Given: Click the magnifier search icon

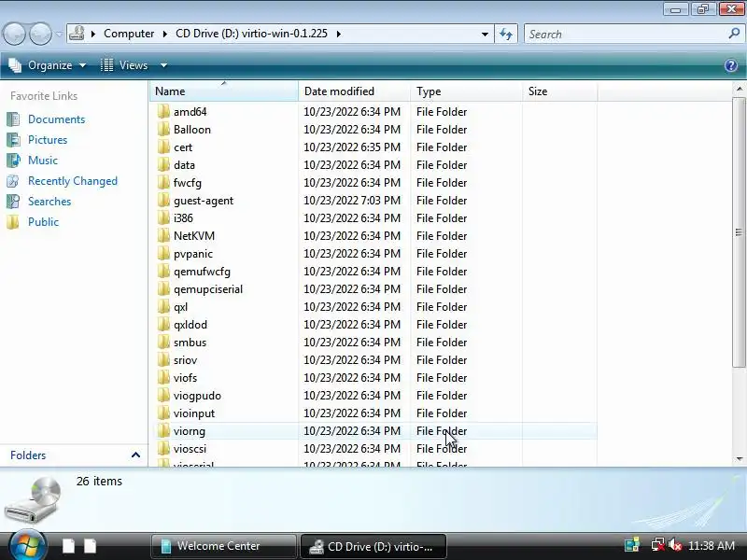Looking at the screenshot, I should (734, 34).
